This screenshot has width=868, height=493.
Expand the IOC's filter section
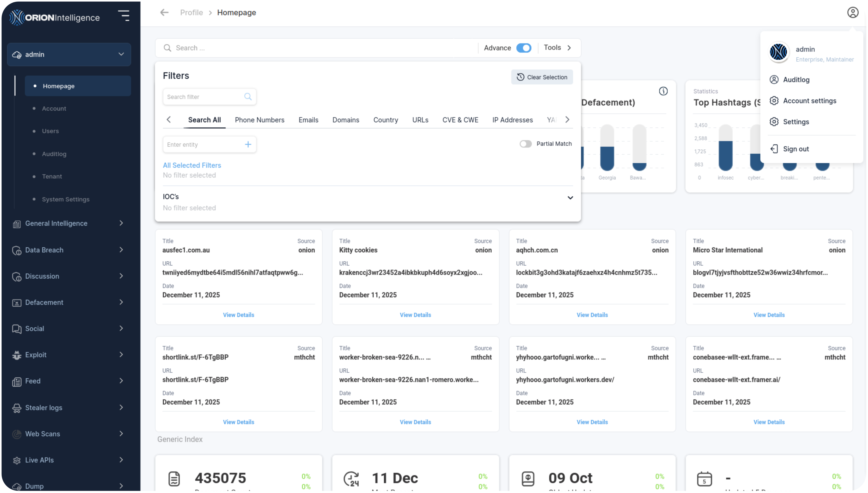(570, 198)
